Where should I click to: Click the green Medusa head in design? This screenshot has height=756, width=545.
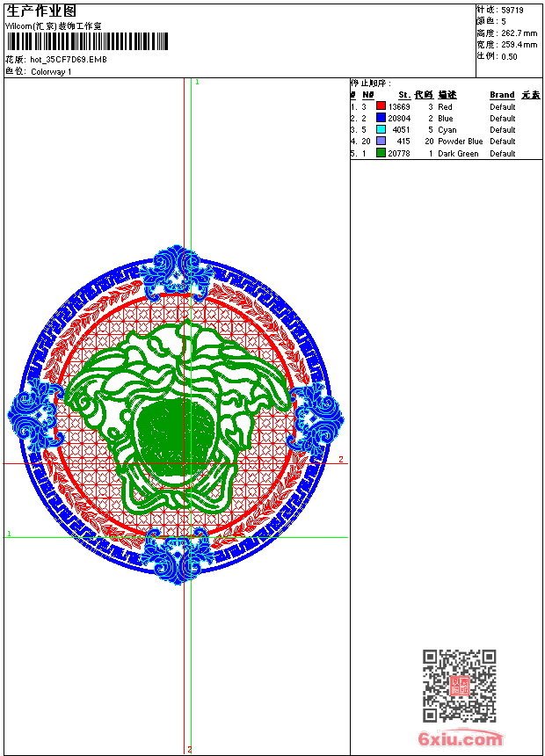tap(178, 415)
